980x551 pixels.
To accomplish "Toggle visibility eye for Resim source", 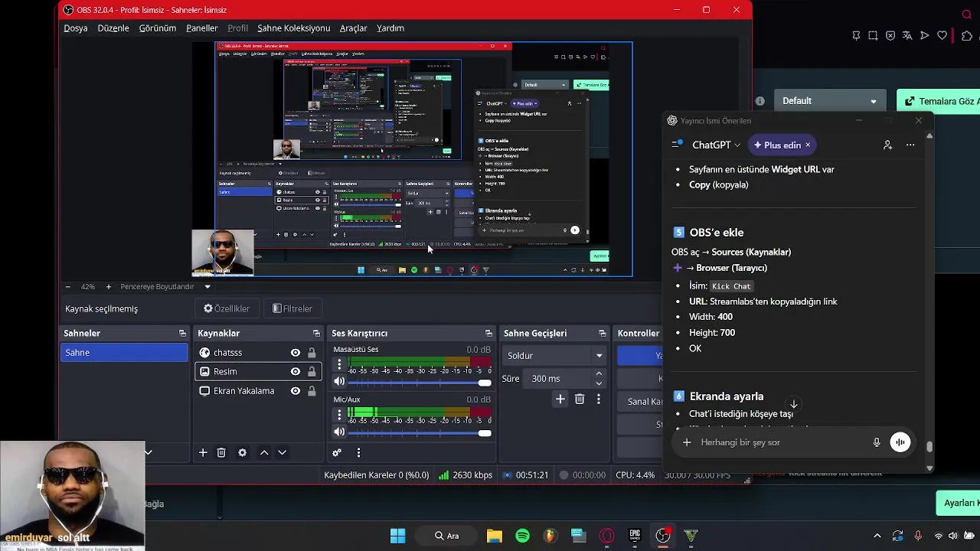I will tap(295, 371).
